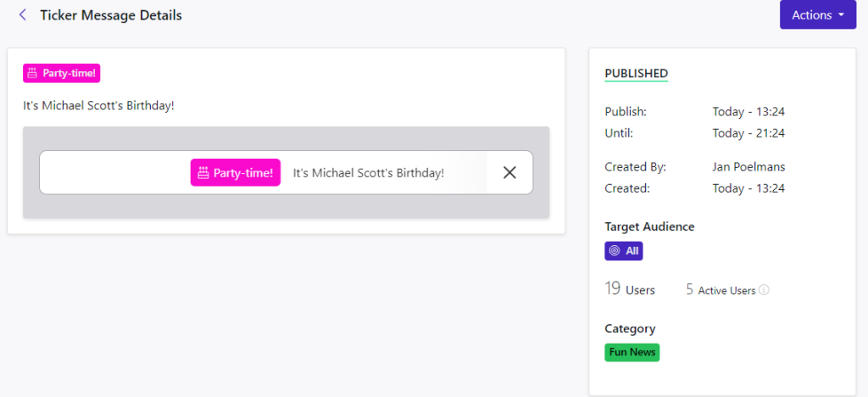Click the 19 Users count
The width and height of the screenshot is (868, 397).
click(x=630, y=289)
